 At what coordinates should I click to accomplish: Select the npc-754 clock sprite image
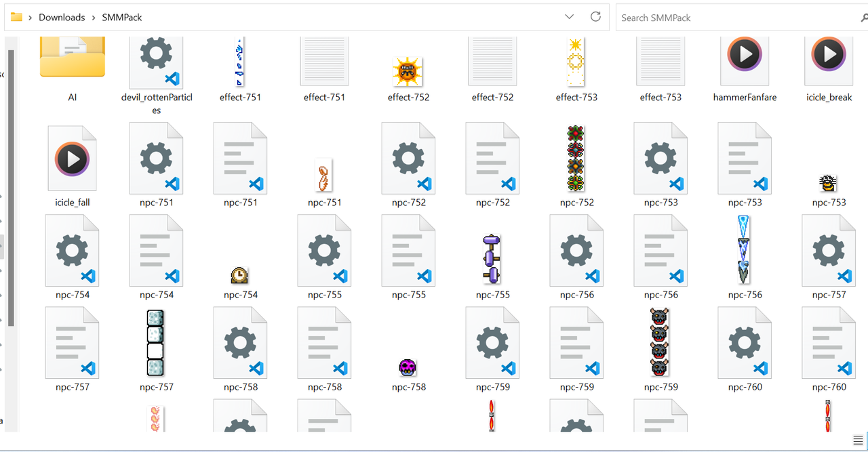pyautogui.click(x=239, y=275)
